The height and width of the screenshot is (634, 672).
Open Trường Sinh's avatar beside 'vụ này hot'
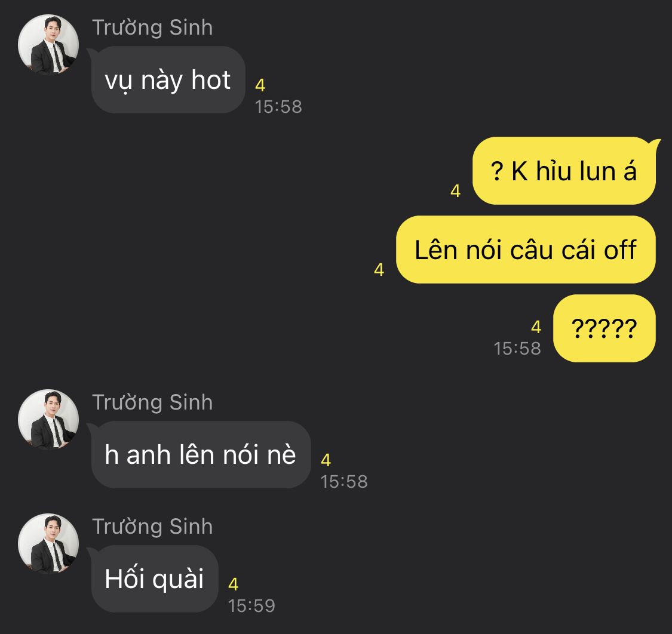[48, 45]
